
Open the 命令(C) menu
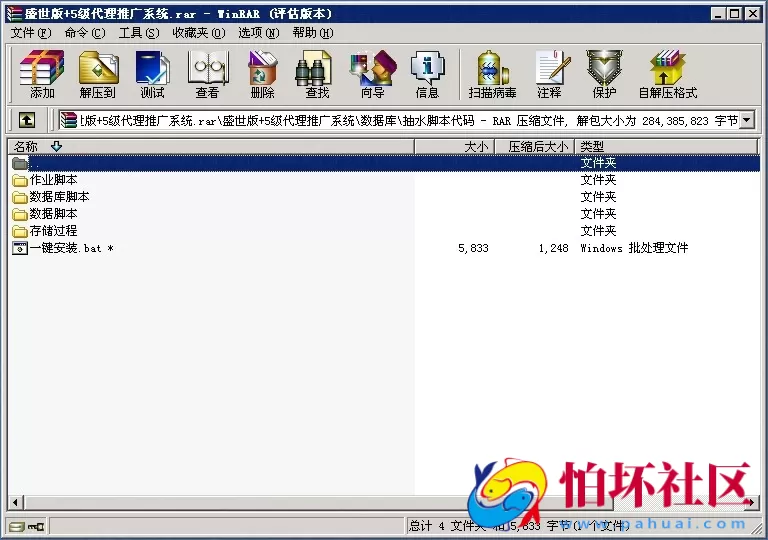tap(85, 33)
